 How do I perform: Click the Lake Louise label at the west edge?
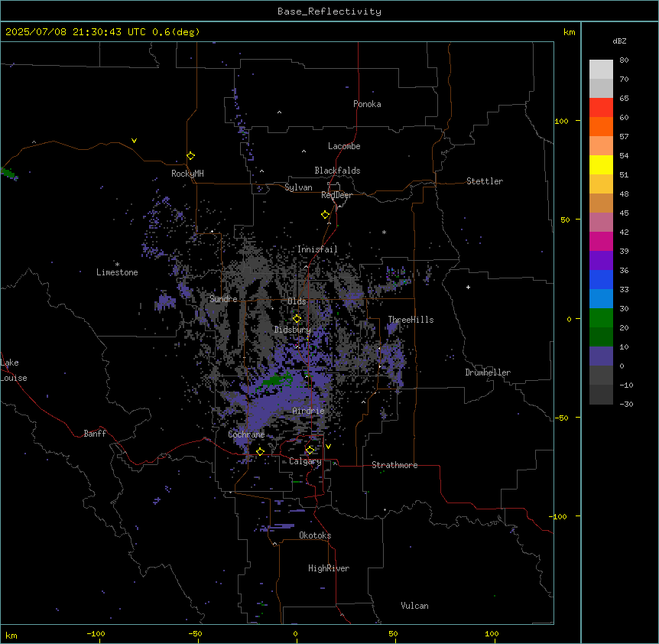pos(14,370)
